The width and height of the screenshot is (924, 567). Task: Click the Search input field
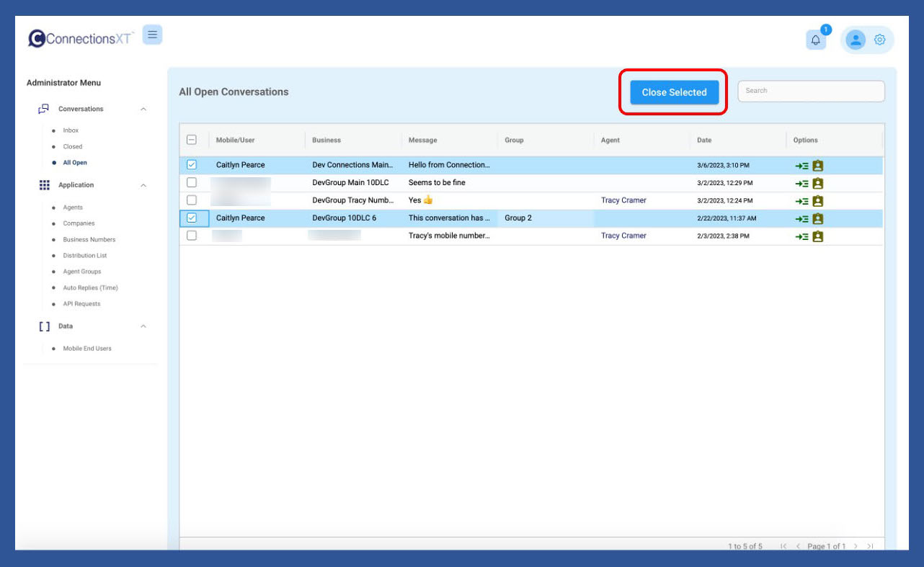coord(811,91)
